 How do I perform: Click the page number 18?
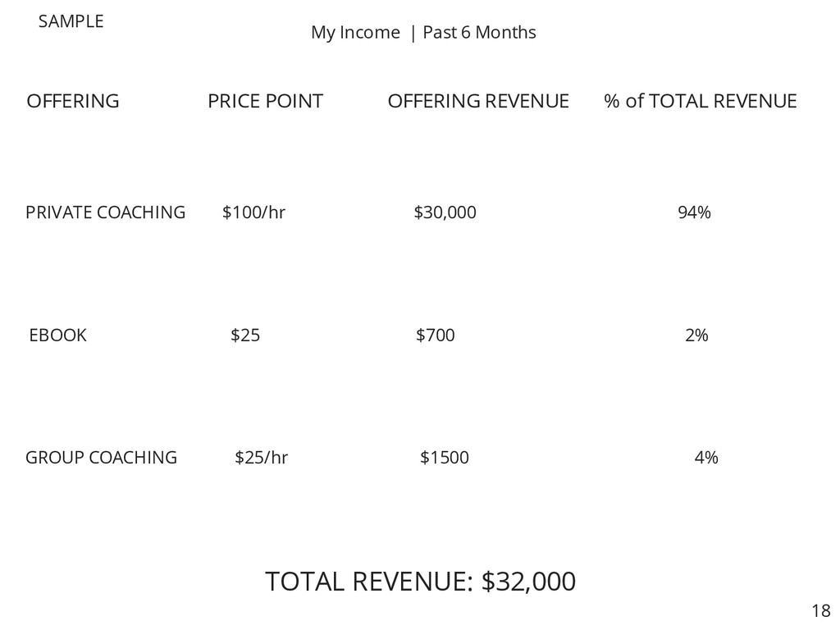(820, 610)
